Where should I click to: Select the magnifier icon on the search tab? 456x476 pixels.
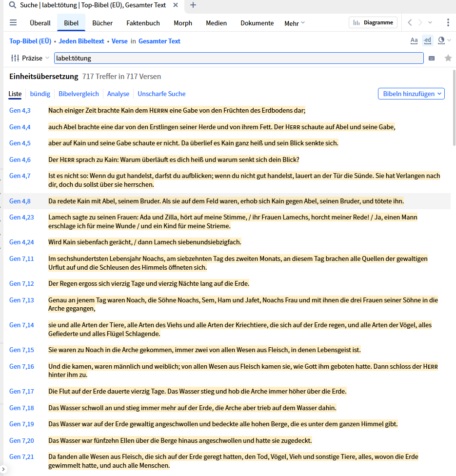click(x=11, y=4)
